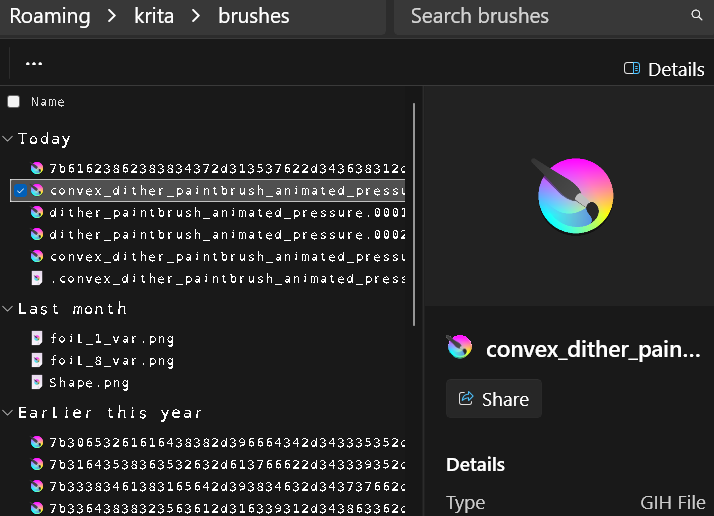Image resolution: width=714 pixels, height=516 pixels.
Task: Open the brush file starting with 7b6162386238
Action: point(227,169)
